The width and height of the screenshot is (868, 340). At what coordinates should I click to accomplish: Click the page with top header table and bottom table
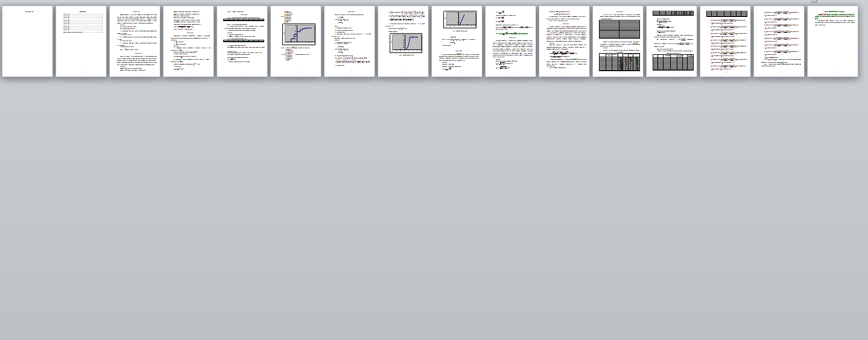(672, 42)
